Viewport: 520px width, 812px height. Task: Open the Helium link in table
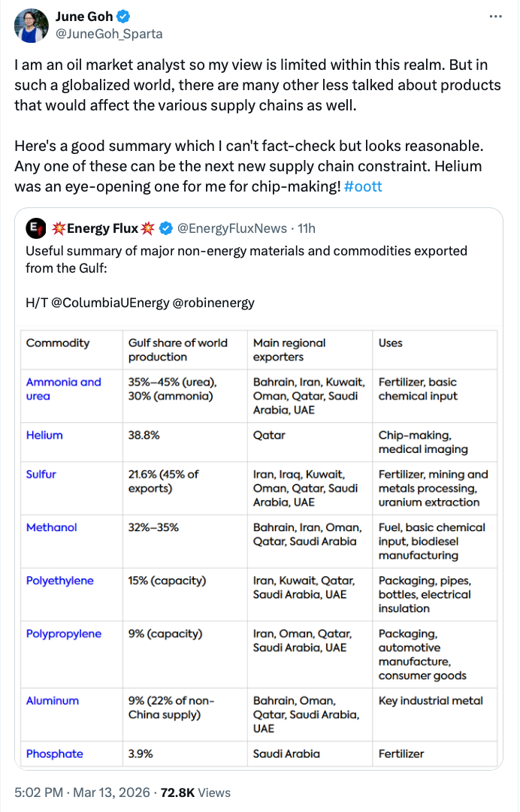click(x=44, y=435)
